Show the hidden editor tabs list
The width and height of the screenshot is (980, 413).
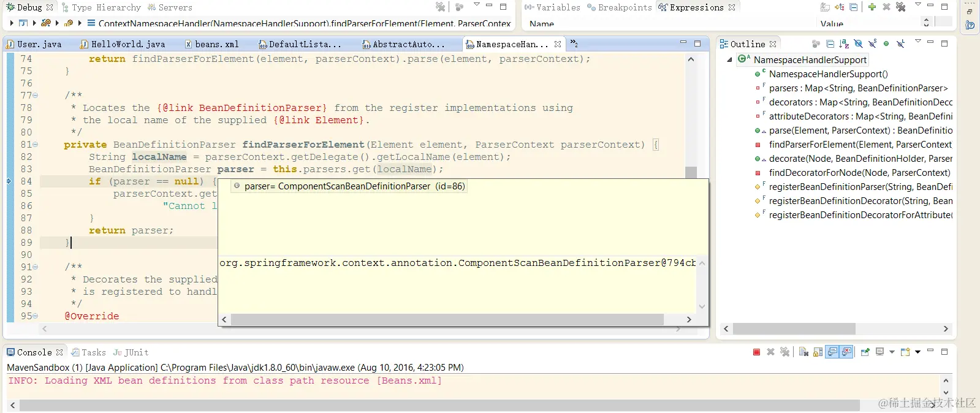coord(574,44)
